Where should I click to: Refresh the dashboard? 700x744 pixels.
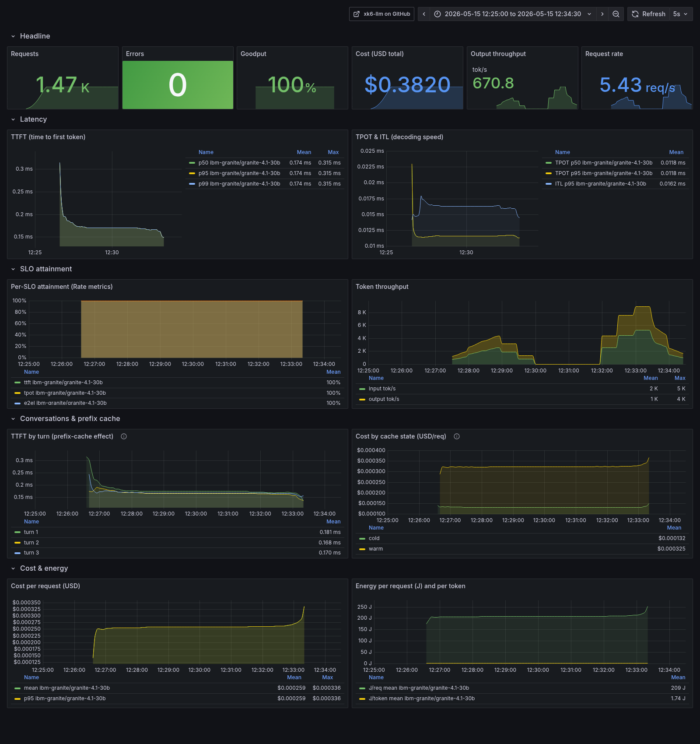point(648,14)
